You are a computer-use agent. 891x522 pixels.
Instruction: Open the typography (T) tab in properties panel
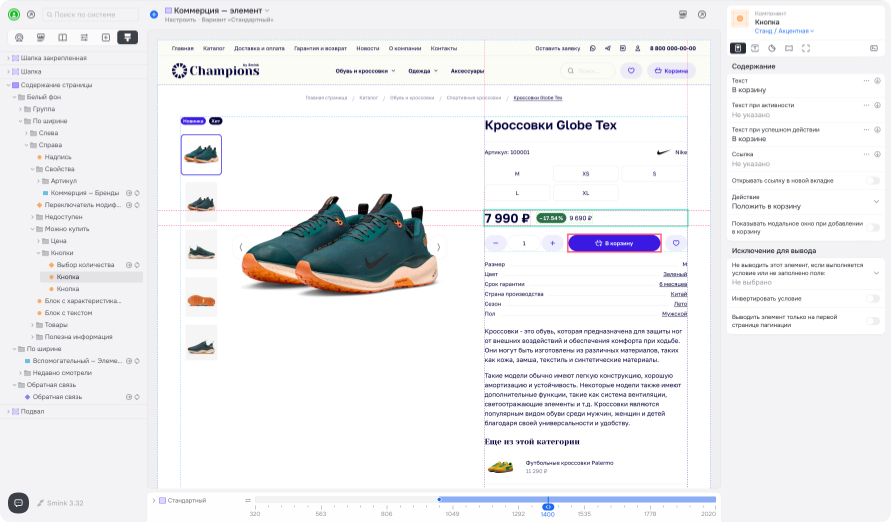click(x=755, y=48)
